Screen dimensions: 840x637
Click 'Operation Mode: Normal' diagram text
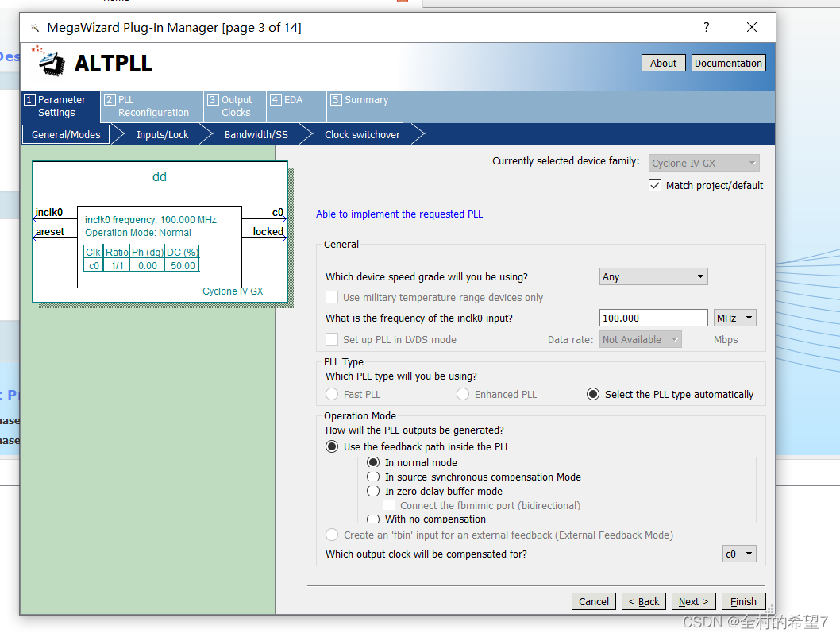(x=137, y=233)
